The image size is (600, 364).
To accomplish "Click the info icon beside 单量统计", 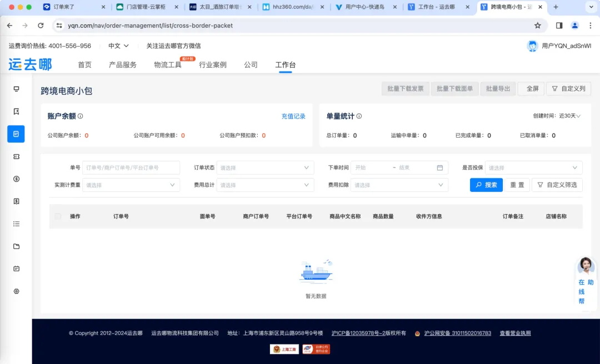I will [x=359, y=116].
